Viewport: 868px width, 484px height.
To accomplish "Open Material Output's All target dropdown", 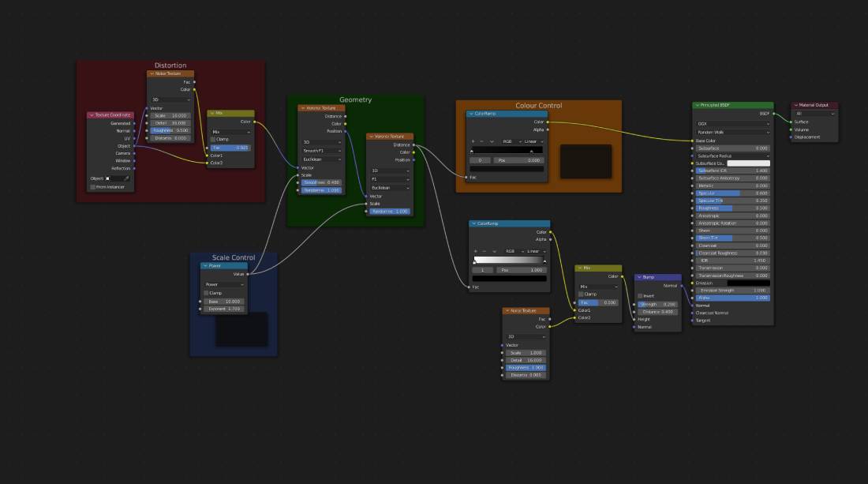I will (814, 114).
